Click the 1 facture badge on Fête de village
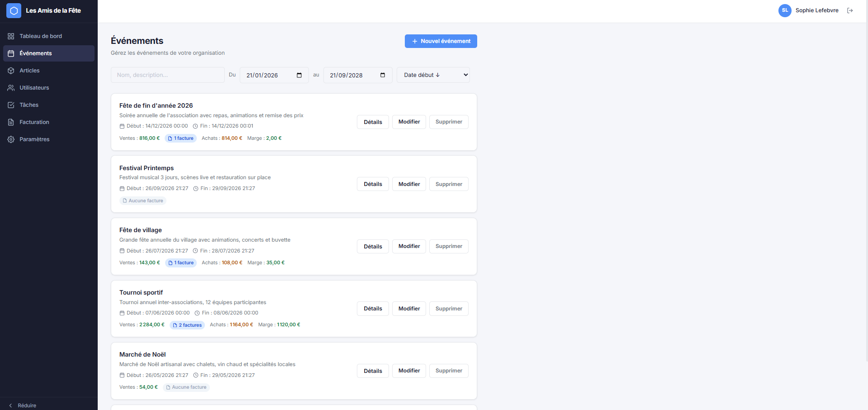This screenshot has width=868, height=410. coord(181,263)
